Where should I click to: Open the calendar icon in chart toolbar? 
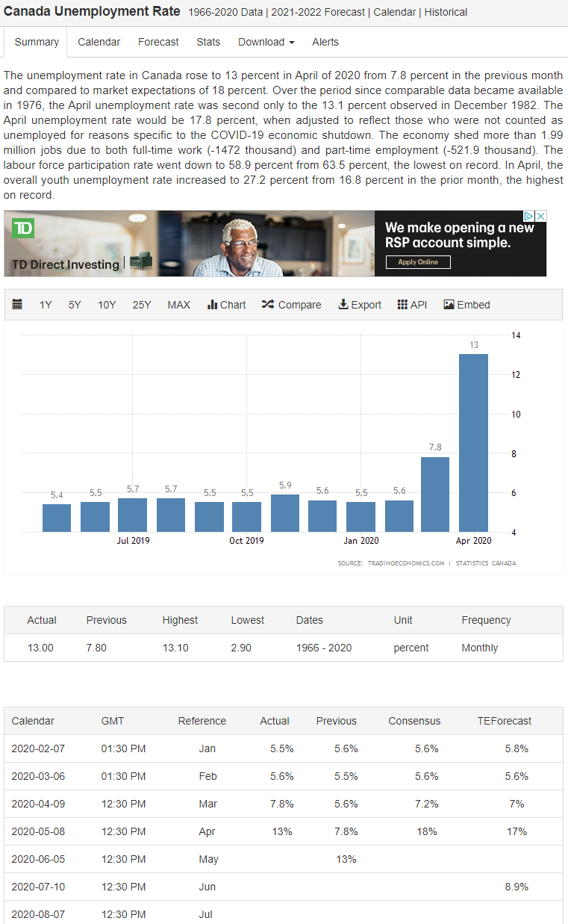(17, 305)
